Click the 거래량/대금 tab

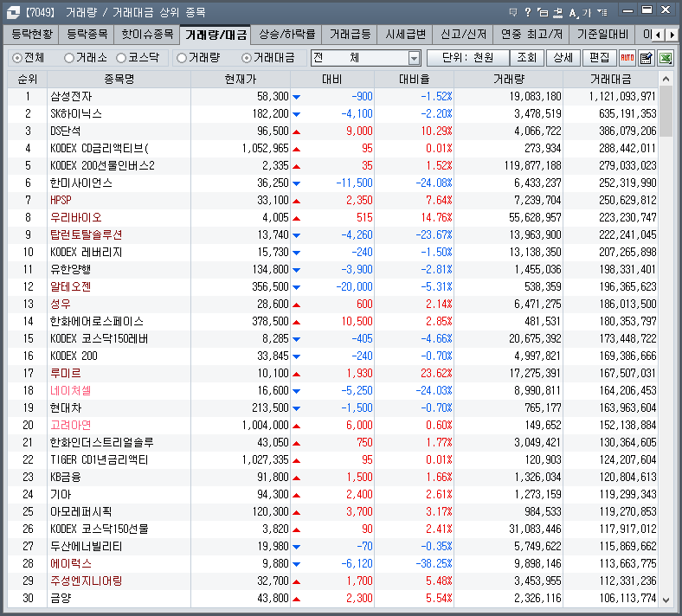(216, 35)
